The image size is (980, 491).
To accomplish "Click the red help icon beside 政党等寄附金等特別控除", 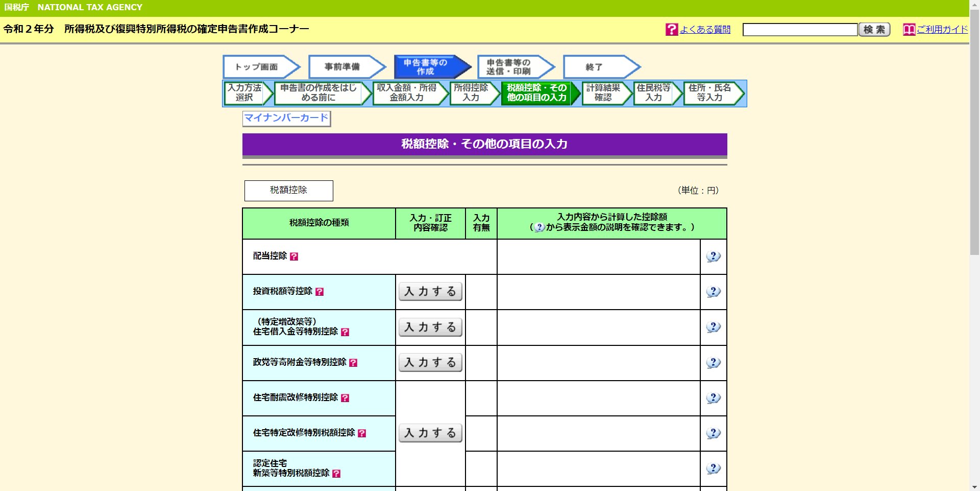I will (353, 363).
